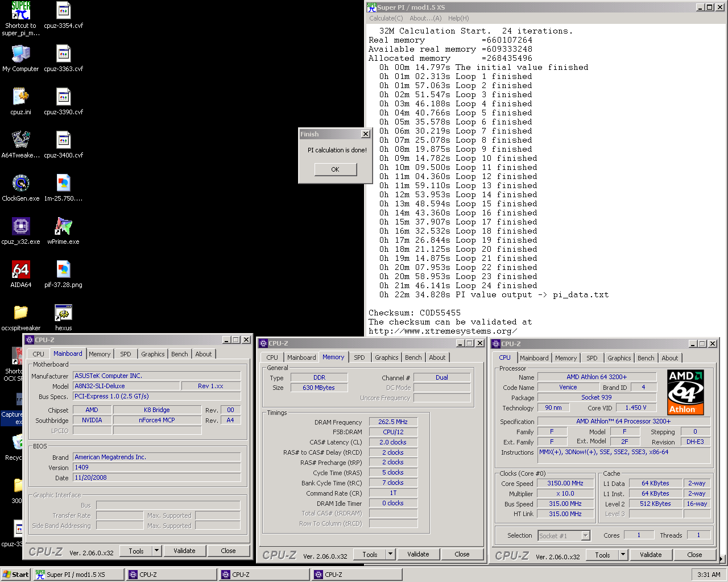
Task: Click the CAS# Latency 2.0 clocks value
Action: (x=393, y=442)
